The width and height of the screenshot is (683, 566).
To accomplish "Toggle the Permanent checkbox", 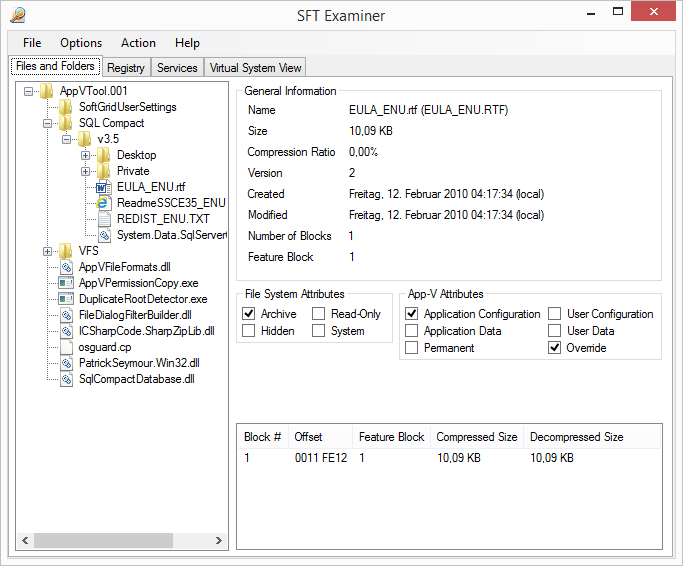I will (x=412, y=348).
